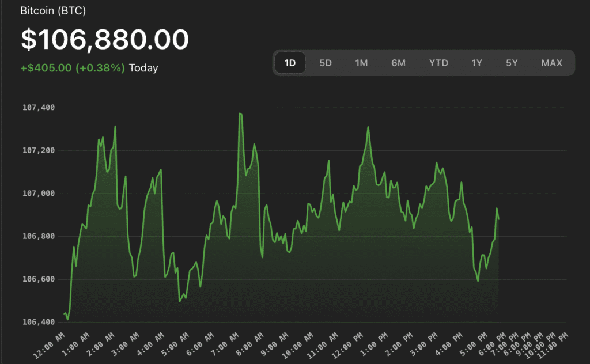Open the YTD chart range
Image resolution: width=590 pixels, height=364 pixels.
click(438, 63)
